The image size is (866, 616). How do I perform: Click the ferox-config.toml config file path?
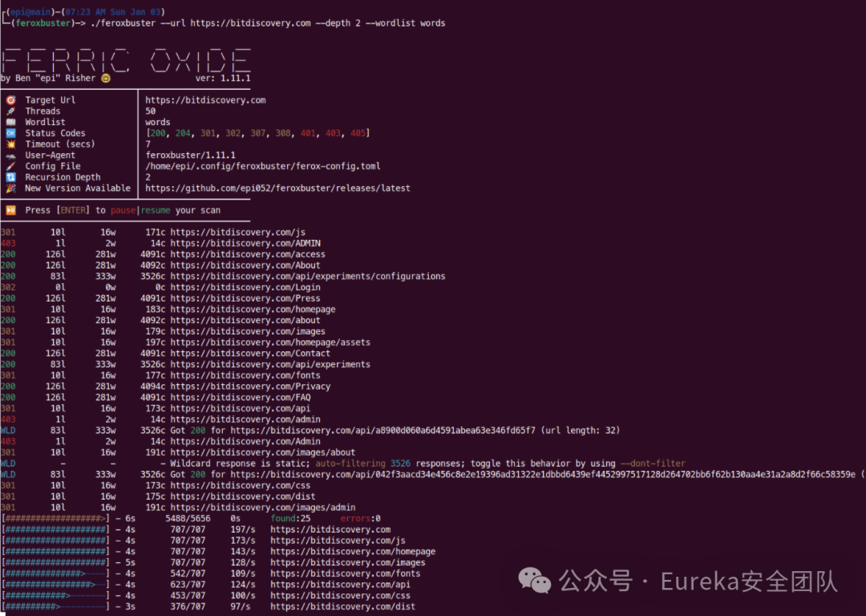click(263, 166)
